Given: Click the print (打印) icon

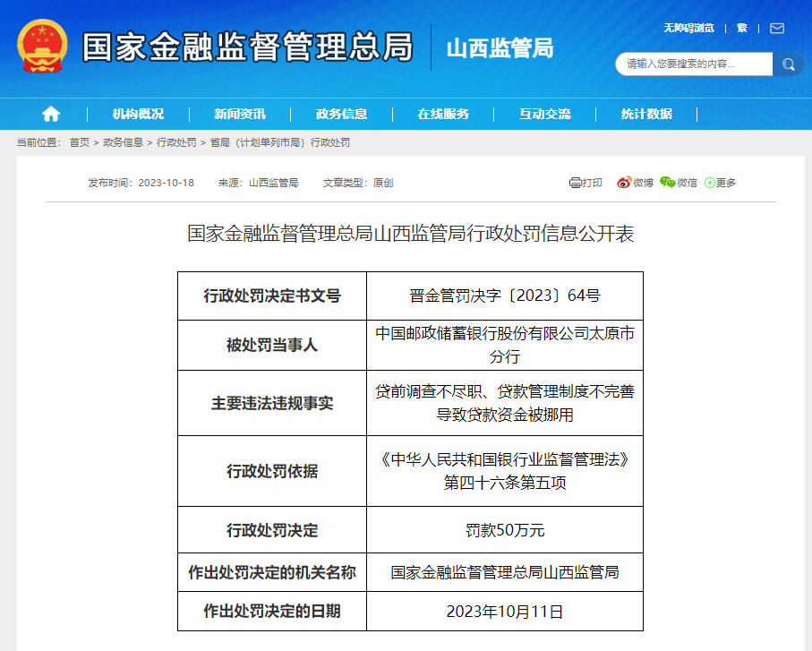Looking at the screenshot, I should (x=576, y=183).
